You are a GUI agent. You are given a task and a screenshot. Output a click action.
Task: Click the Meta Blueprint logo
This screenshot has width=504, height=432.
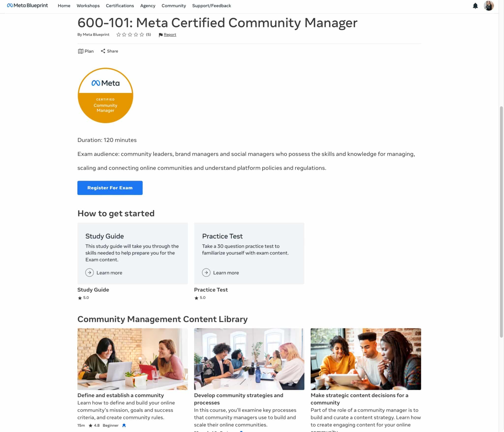click(x=27, y=5)
